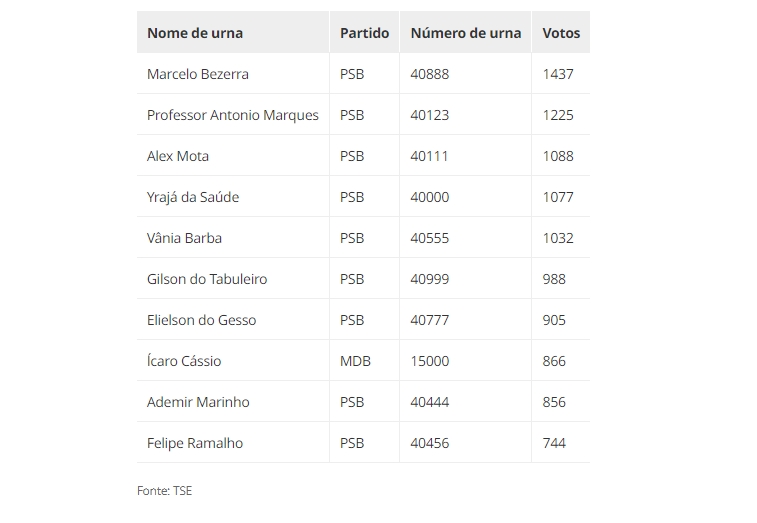Select the Ícaro Cássio name cell
The height and width of the screenshot is (523, 757).
click(233, 361)
